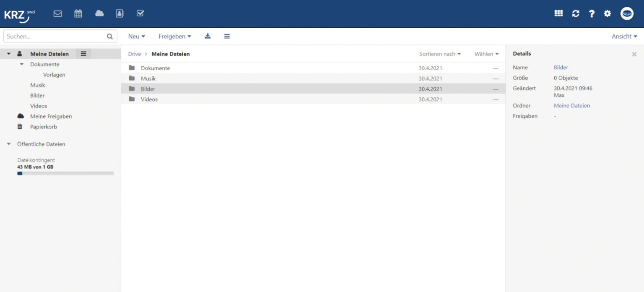The width and height of the screenshot is (644, 292).
Task: Open the Mail app icon
Action: click(57, 13)
